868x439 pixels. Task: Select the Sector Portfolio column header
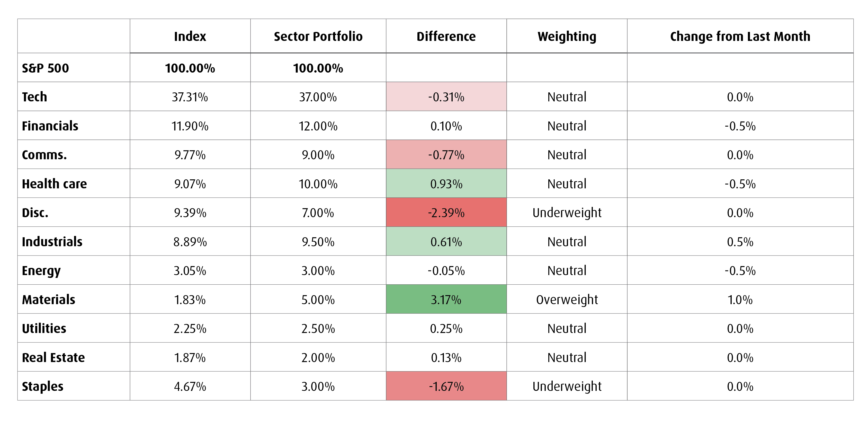coord(318,37)
